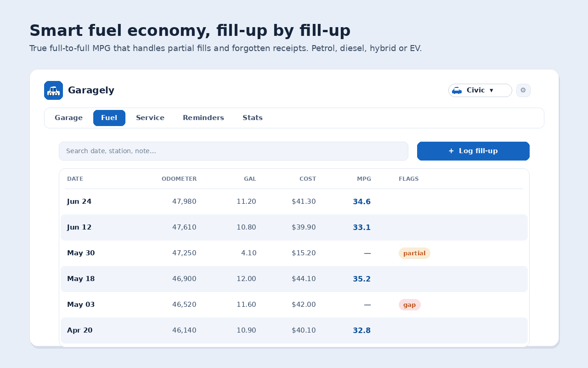Image resolution: width=588 pixels, height=368 pixels.
Task: Click odometer reading 47,250
Action: pos(184,253)
